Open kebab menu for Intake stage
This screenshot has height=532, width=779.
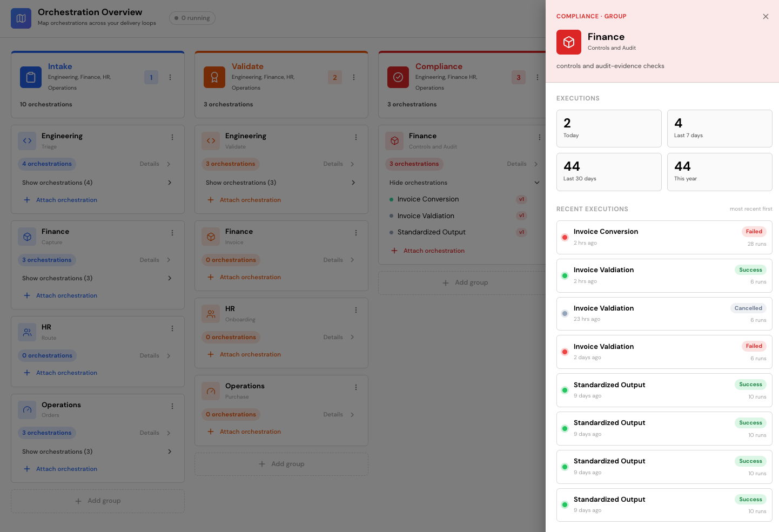(170, 77)
